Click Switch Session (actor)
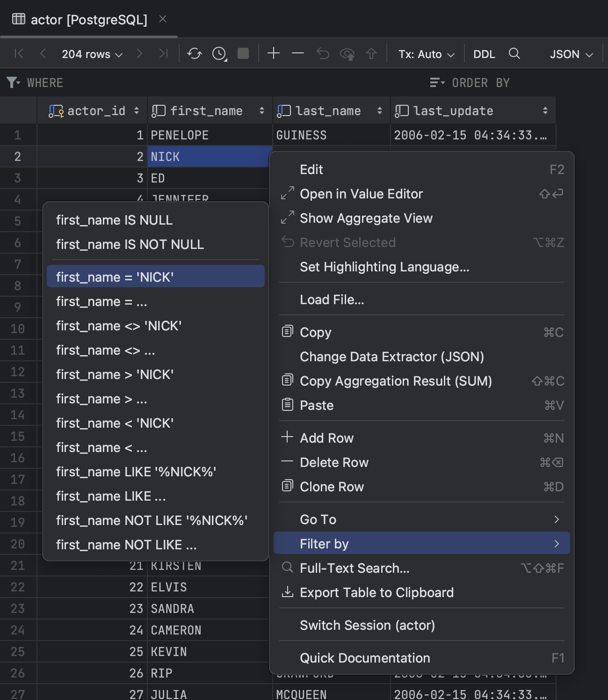The width and height of the screenshot is (608, 700). [367, 625]
